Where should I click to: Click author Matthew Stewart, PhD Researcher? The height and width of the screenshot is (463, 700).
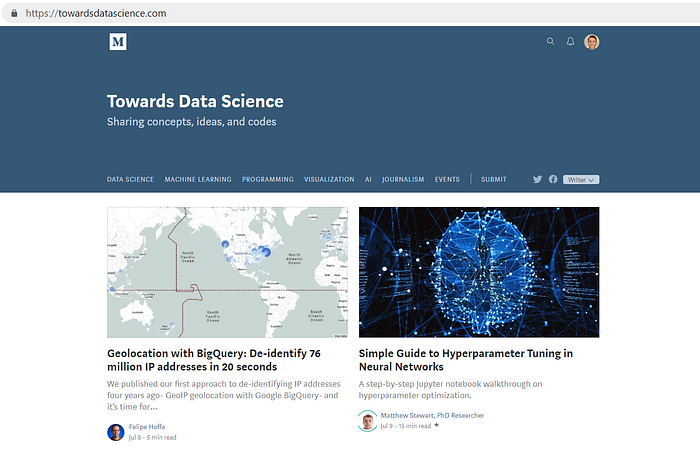coord(432,415)
